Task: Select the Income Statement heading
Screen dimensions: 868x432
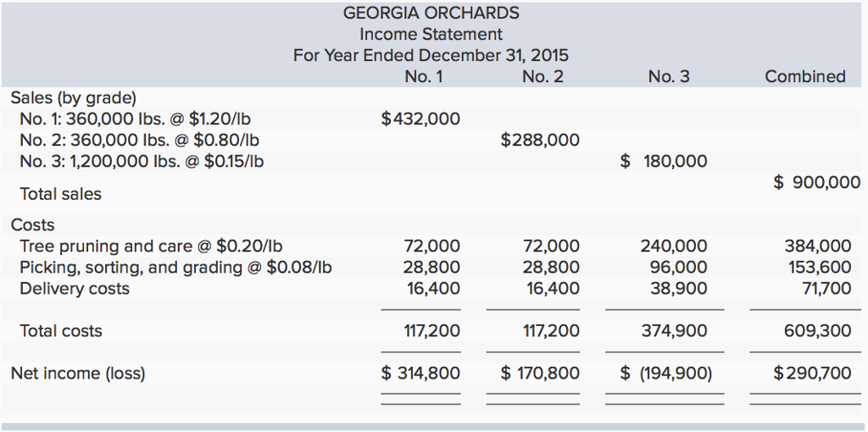Action: [x=431, y=35]
